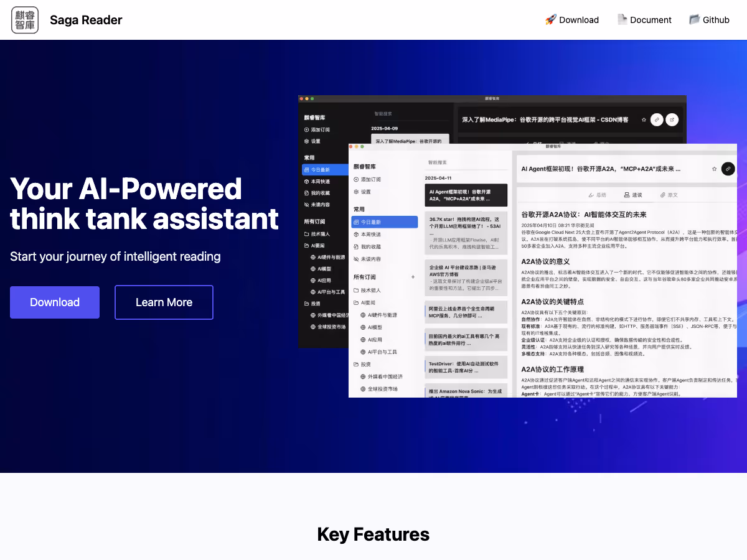The height and width of the screenshot is (560, 747).
Task: Click 添加订阅 in dark window sidebar
Action: [x=317, y=129]
